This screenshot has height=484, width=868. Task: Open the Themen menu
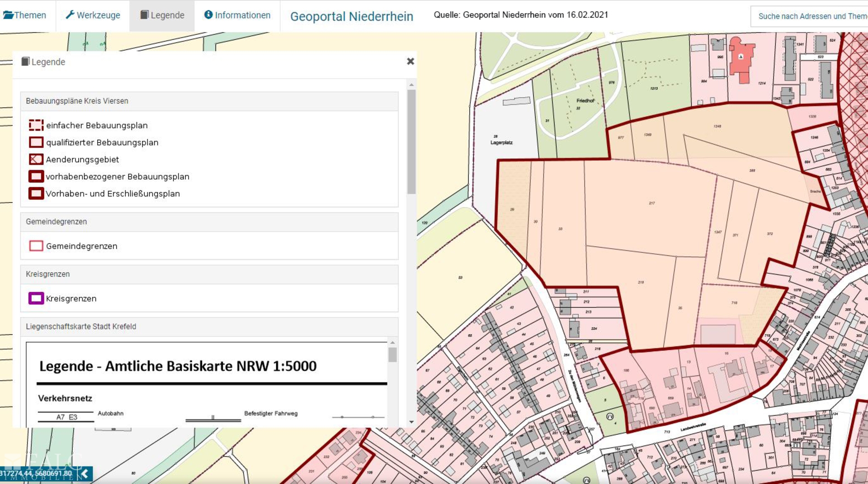[25, 15]
